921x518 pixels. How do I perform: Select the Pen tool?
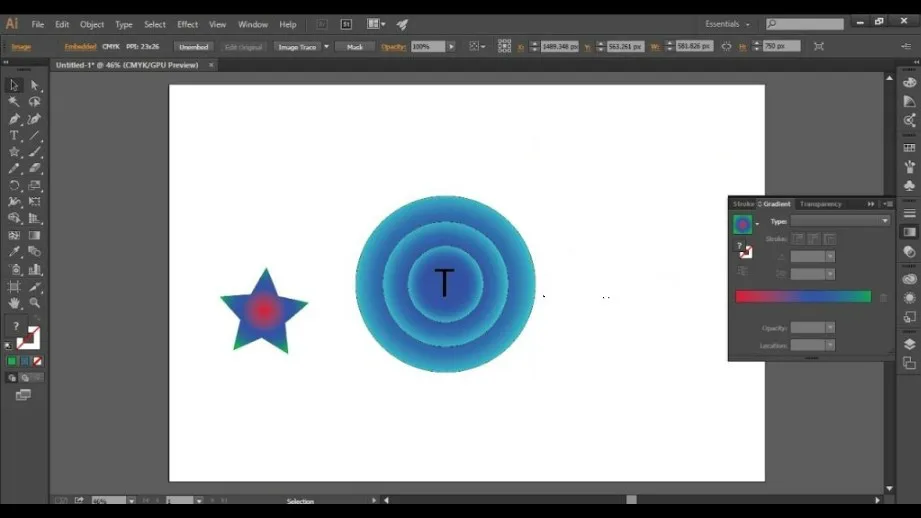click(14, 118)
